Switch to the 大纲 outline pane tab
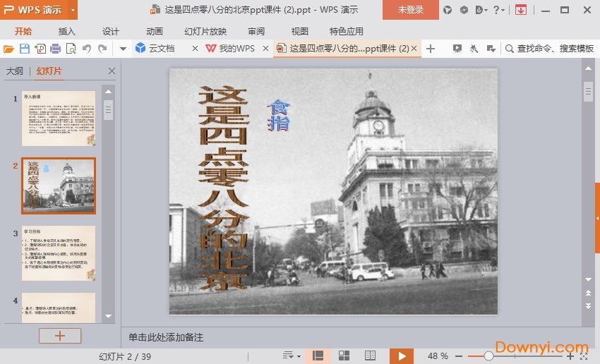 tap(15, 71)
